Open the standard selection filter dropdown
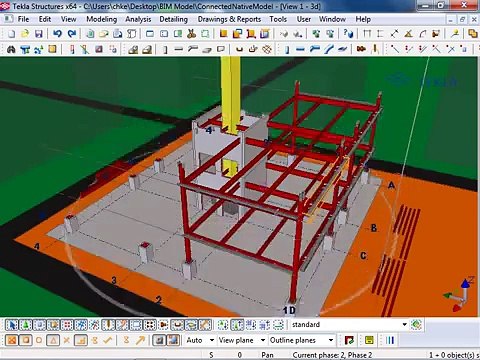 click(404, 324)
